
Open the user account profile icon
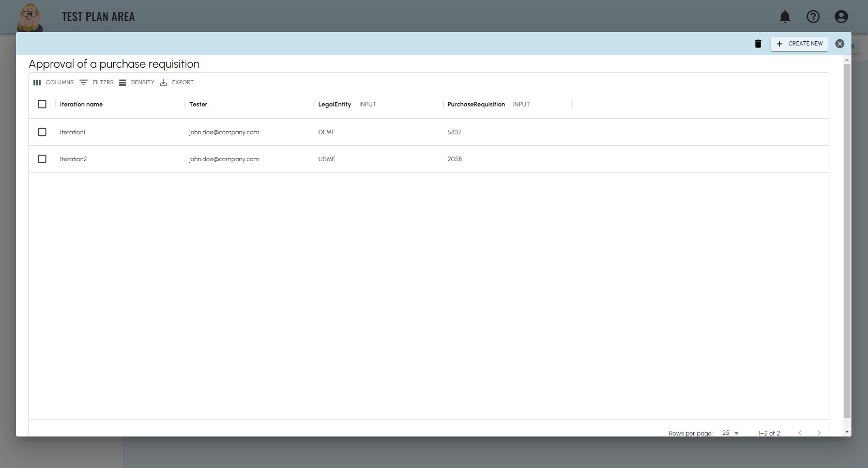[x=841, y=17]
